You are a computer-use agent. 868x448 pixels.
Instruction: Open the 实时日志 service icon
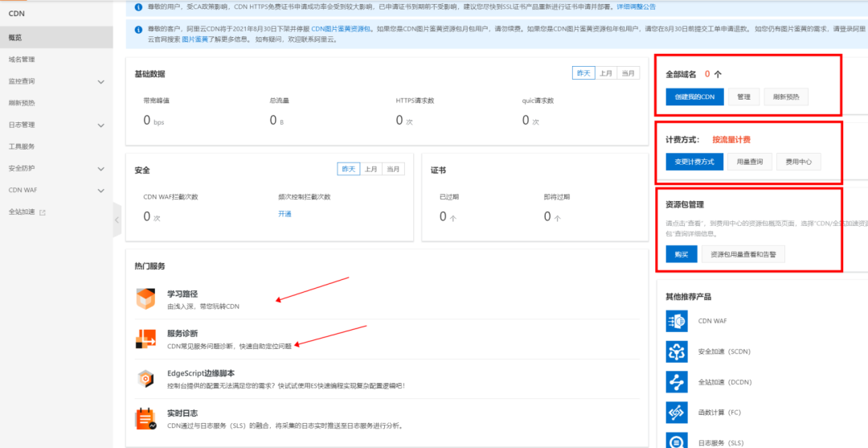point(145,419)
